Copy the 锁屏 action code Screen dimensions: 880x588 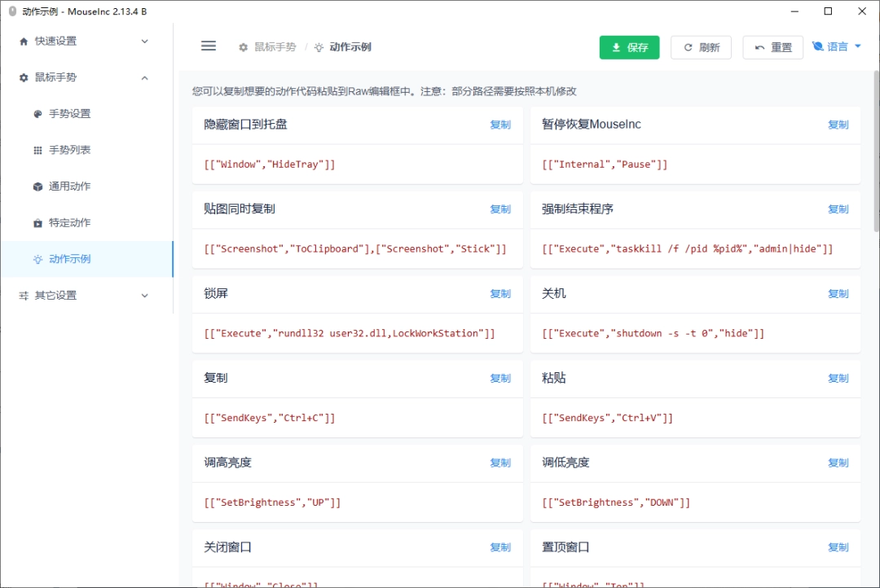500,294
